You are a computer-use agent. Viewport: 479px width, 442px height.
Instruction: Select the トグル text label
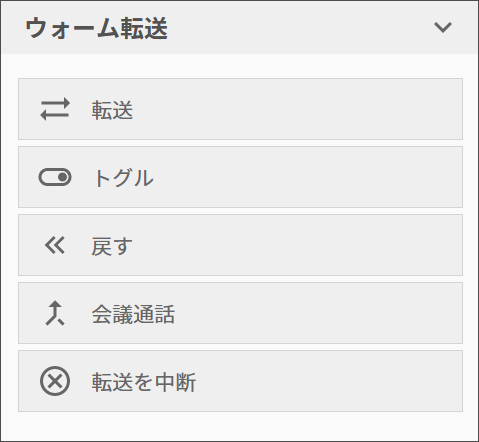(x=123, y=178)
